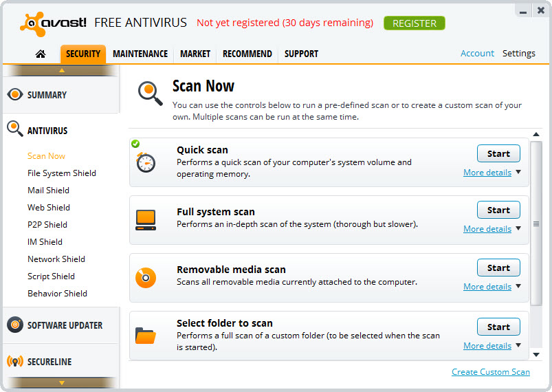Image resolution: width=552 pixels, height=392 pixels.
Task: Go to the Home icon tab
Action: point(41,54)
